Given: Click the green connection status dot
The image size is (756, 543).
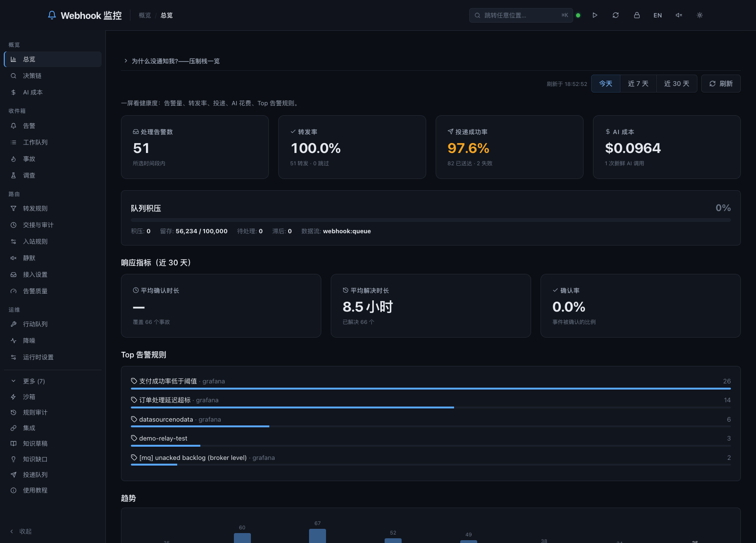Looking at the screenshot, I should [x=578, y=15].
